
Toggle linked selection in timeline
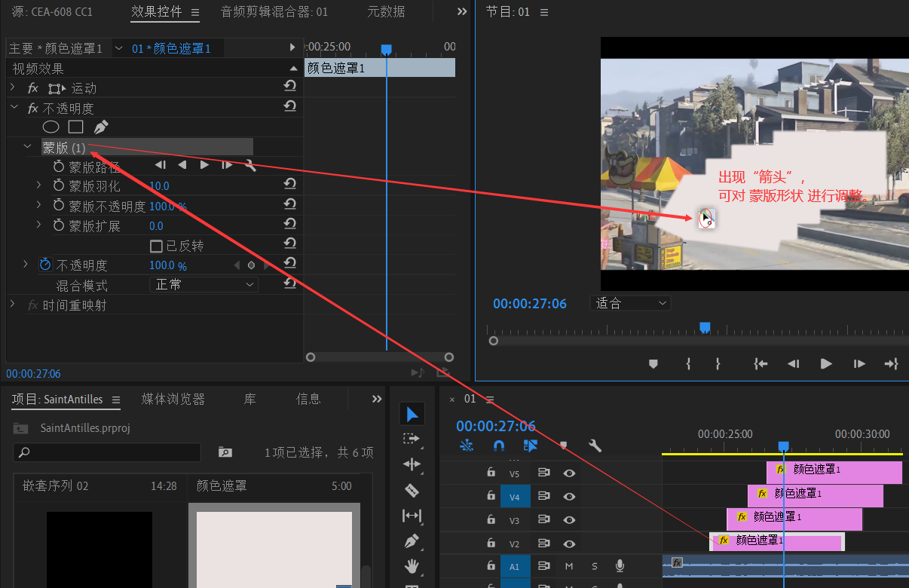531,446
